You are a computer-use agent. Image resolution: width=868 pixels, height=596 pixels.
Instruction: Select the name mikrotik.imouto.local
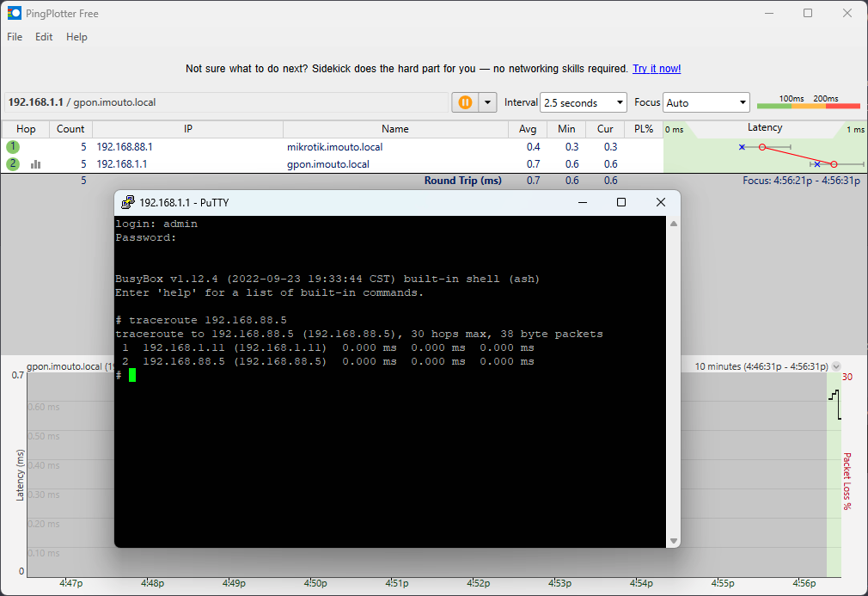[335, 147]
